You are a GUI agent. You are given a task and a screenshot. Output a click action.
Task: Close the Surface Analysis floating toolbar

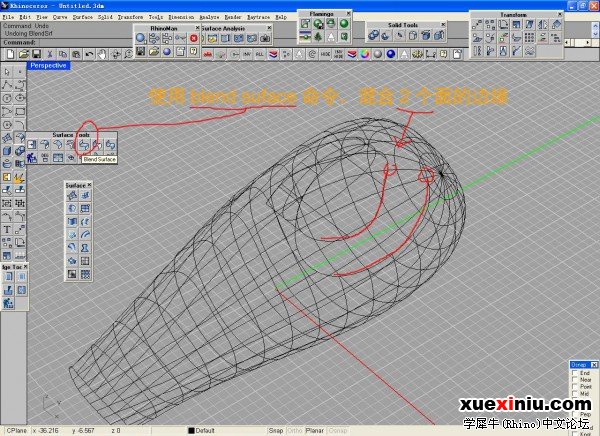pyautogui.click(x=269, y=28)
